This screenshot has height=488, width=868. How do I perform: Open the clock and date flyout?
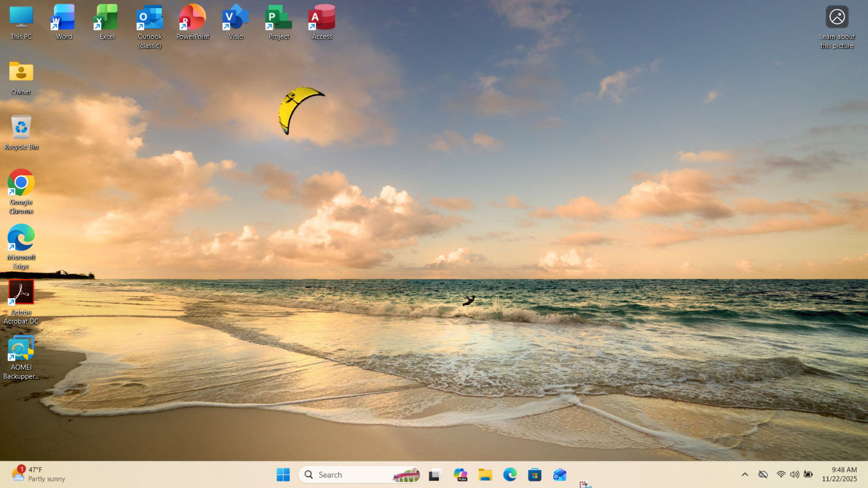point(839,474)
